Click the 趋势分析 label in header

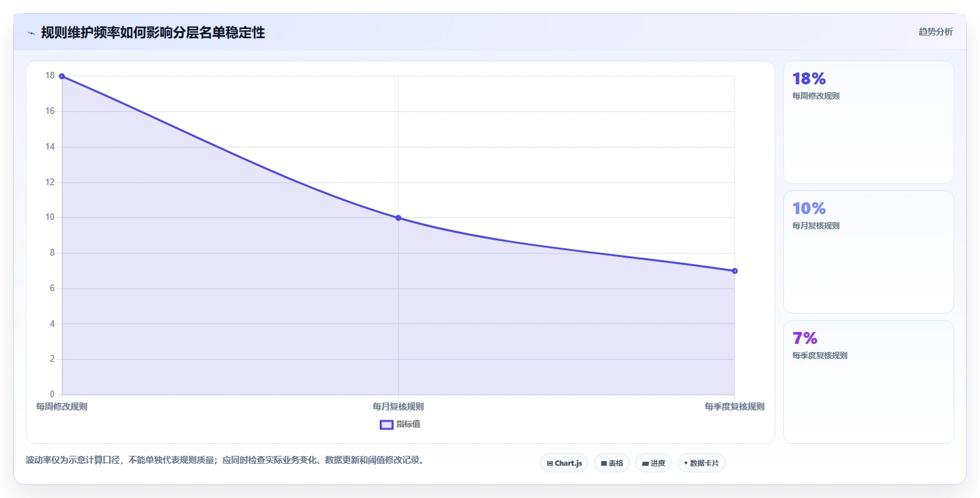(936, 32)
